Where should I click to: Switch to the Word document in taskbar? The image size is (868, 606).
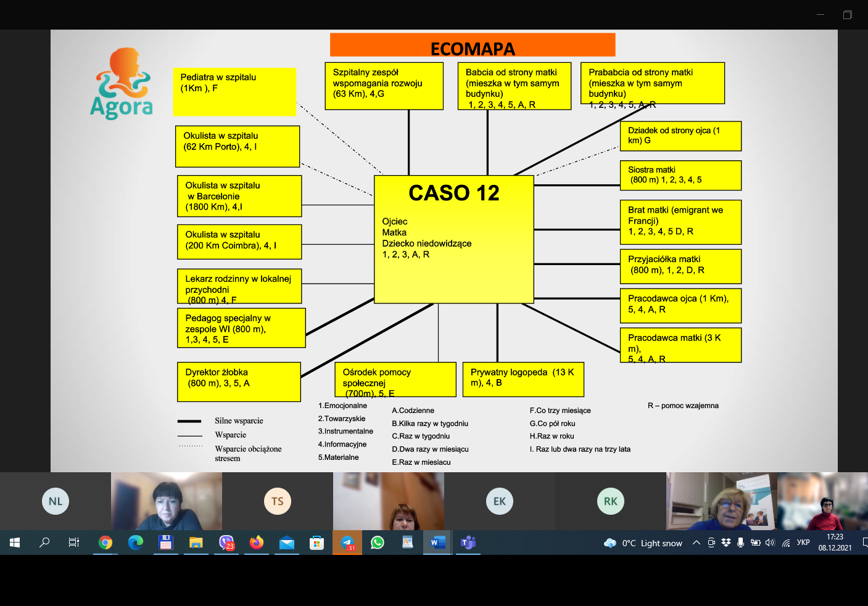tap(438, 543)
